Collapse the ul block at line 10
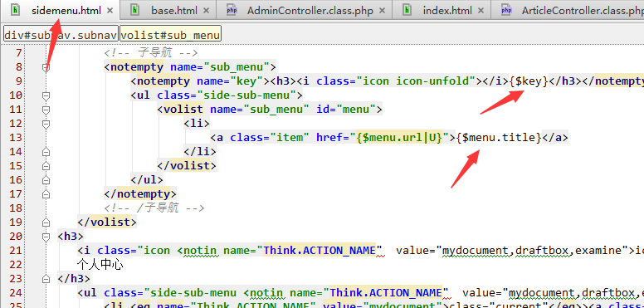Image resolution: width=644 pixels, height=308 pixels. pos(46,95)
